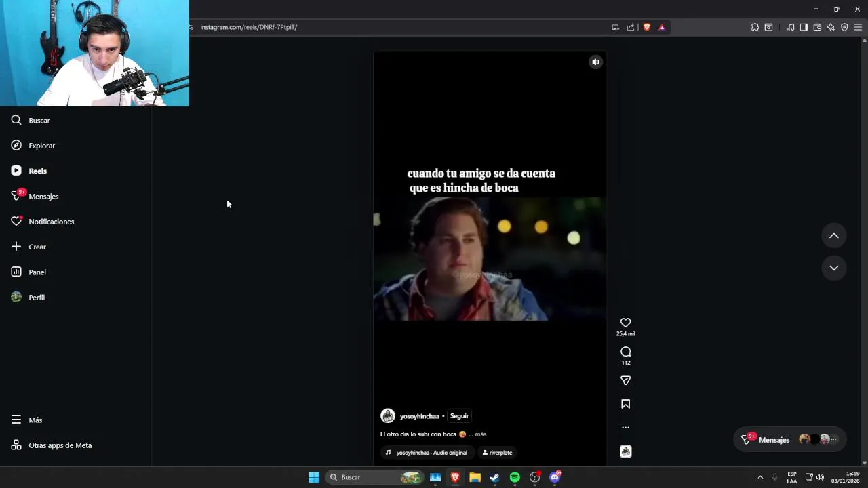Screen dimensions: 868x488
Task: Open Notificaciones in the sidebar
Action: tap(42, 222)
